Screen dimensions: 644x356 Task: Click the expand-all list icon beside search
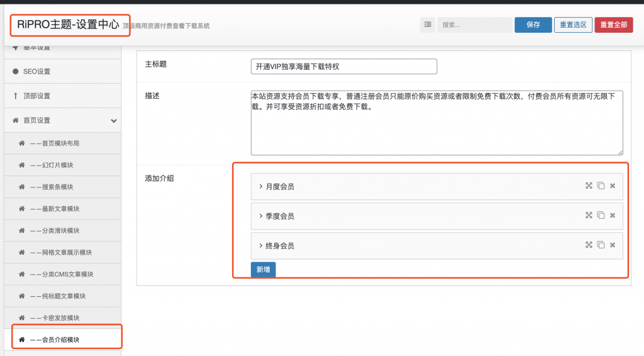click(428, 25)
